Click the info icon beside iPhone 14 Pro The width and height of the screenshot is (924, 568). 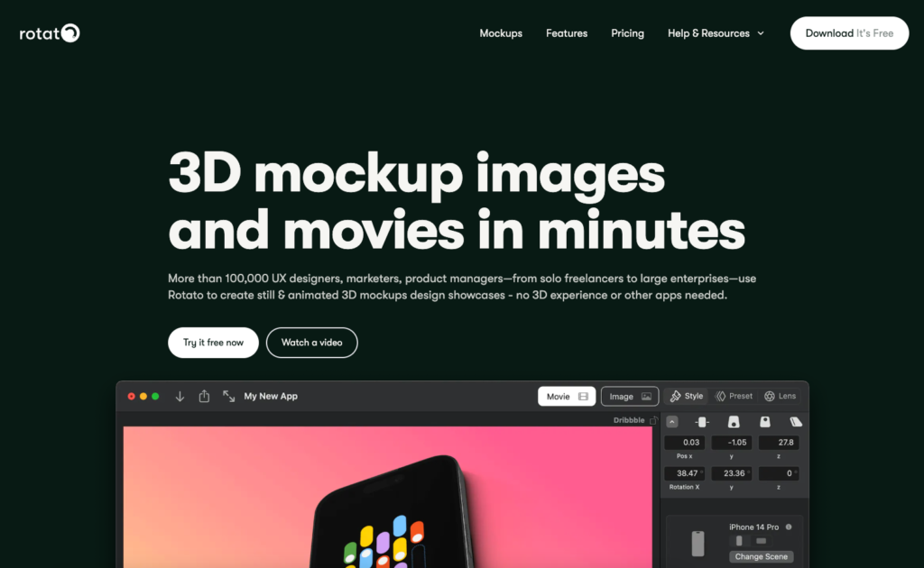[x=789, y=527]
